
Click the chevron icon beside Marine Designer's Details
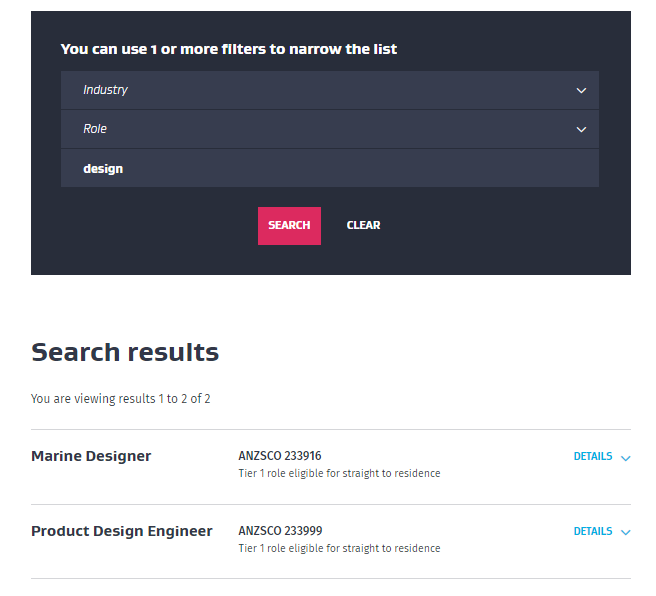(x=626, y=458)
